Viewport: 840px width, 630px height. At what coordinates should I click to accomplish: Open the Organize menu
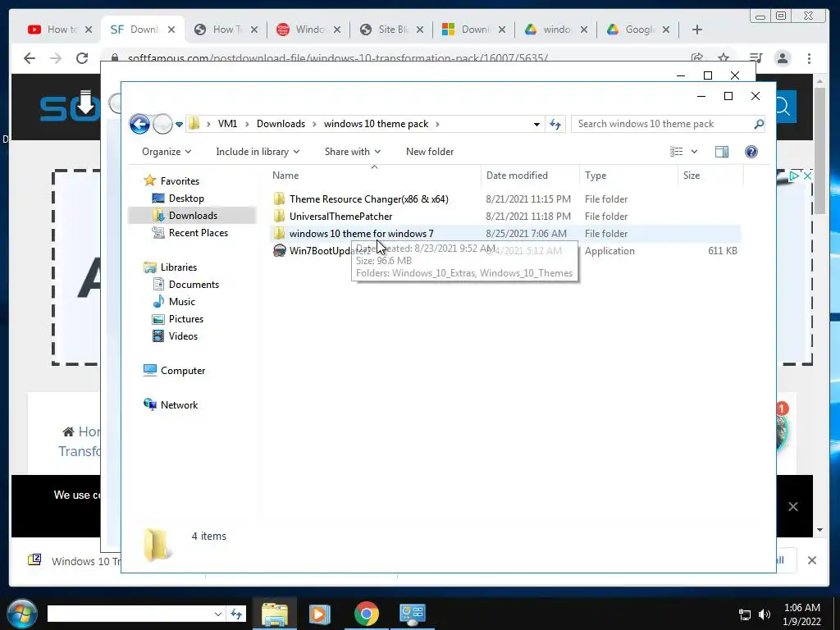tap(166, 152)
